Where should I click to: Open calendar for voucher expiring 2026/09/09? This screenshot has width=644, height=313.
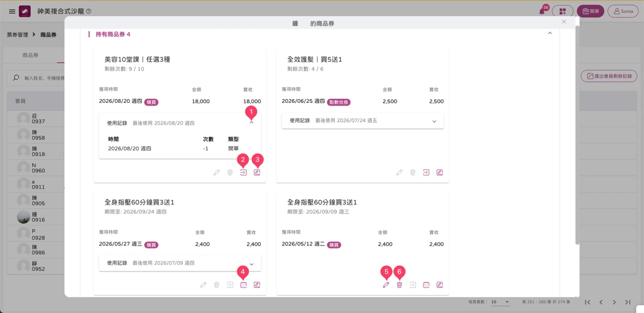coord(426,285)
